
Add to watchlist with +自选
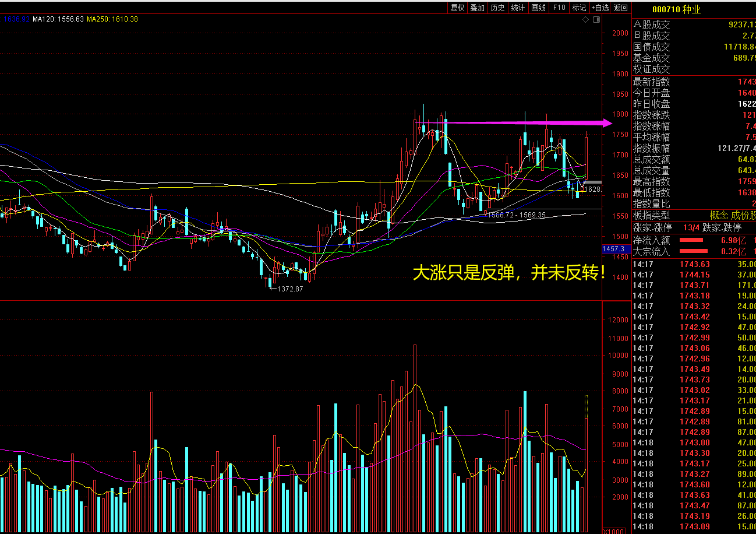point(600,8)
